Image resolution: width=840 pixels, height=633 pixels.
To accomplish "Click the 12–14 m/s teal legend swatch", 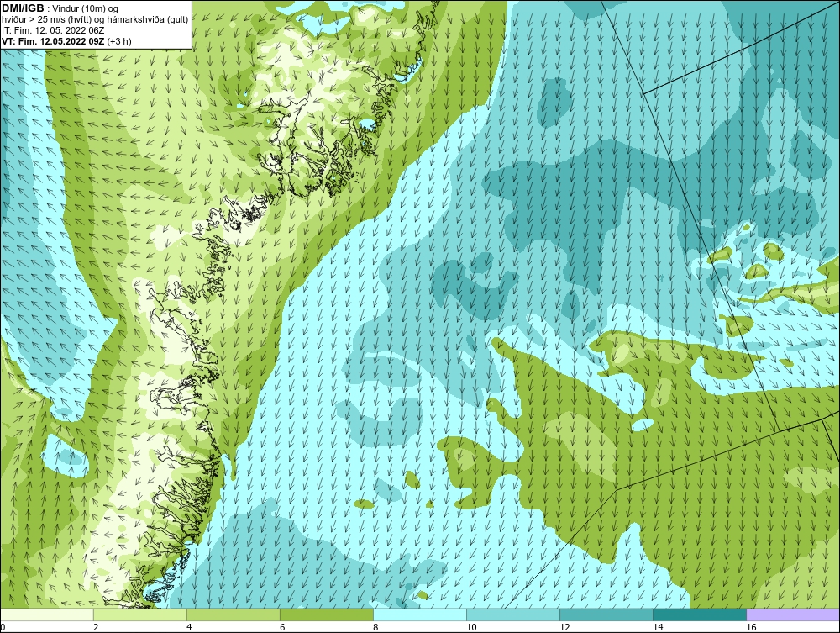I will pos(606,615).
